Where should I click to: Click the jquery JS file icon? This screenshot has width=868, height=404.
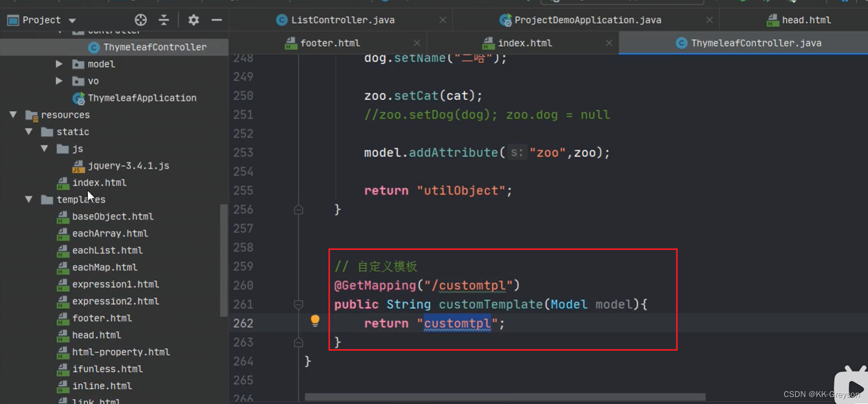click(x=78, y=166)
